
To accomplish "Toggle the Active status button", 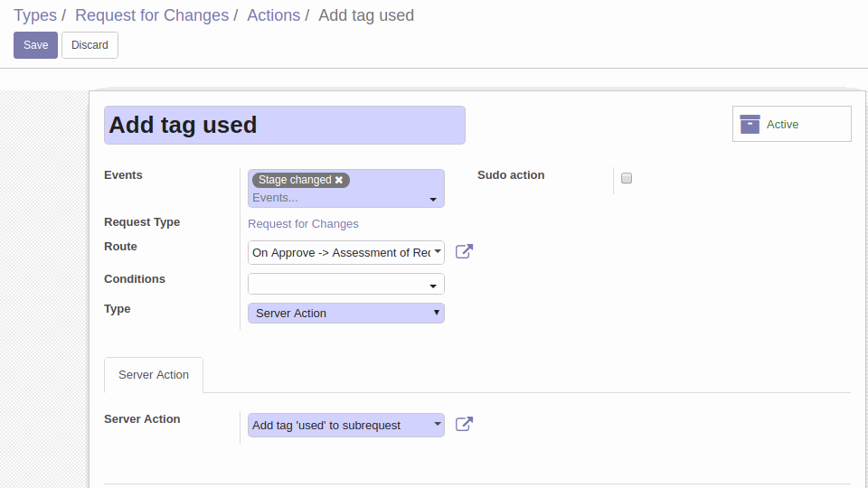I will coord(792,124).
